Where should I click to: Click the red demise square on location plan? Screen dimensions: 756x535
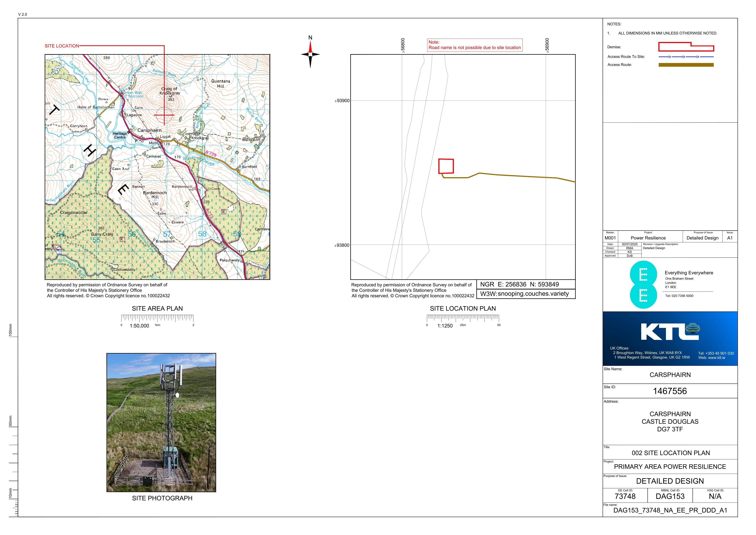(x=446, y=166)
